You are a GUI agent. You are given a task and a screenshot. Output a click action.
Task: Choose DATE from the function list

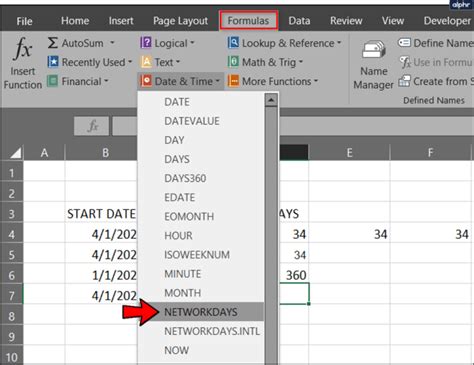point(201,102)
